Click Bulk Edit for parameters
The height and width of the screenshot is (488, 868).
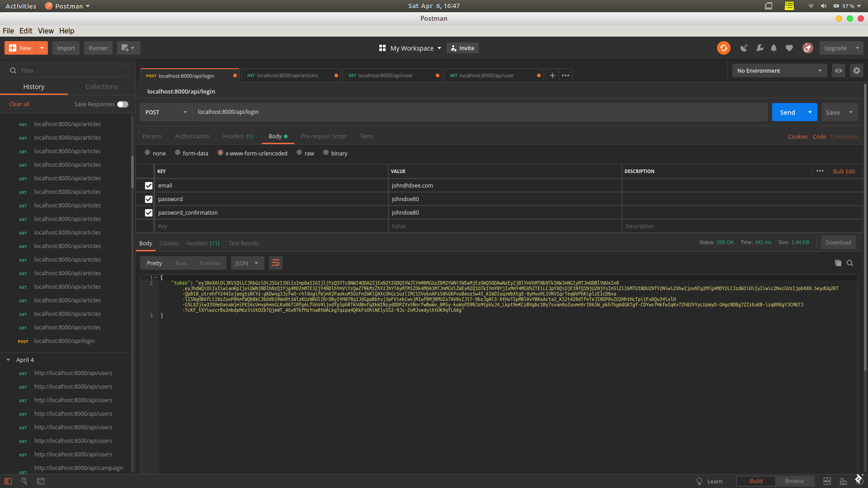pos(844,171)
